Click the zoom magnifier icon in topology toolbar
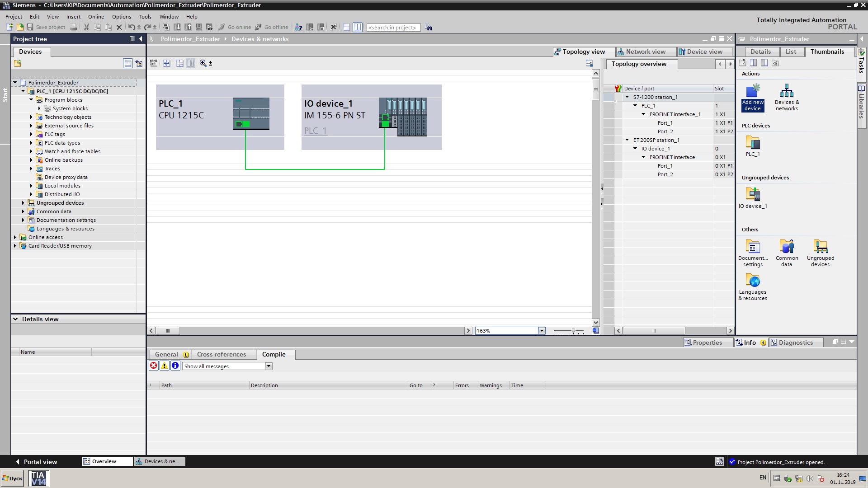868x488 pixels. tap(203, 63)
